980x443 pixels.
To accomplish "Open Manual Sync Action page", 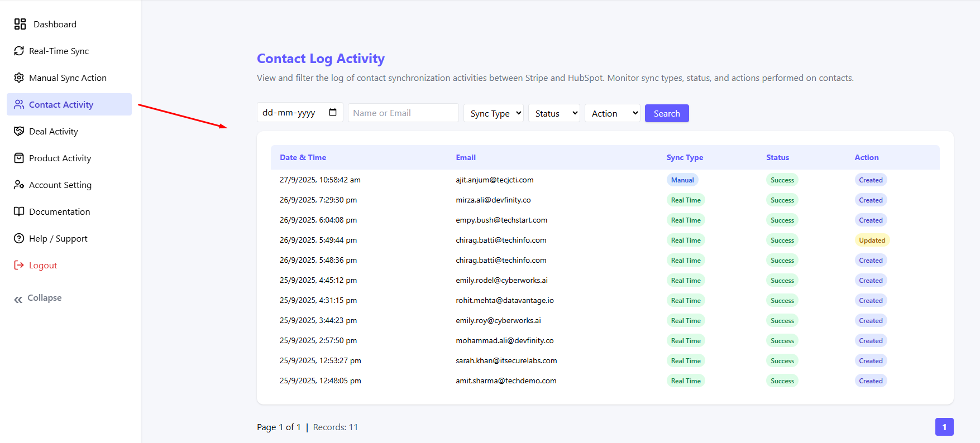I will coord(69,78).
